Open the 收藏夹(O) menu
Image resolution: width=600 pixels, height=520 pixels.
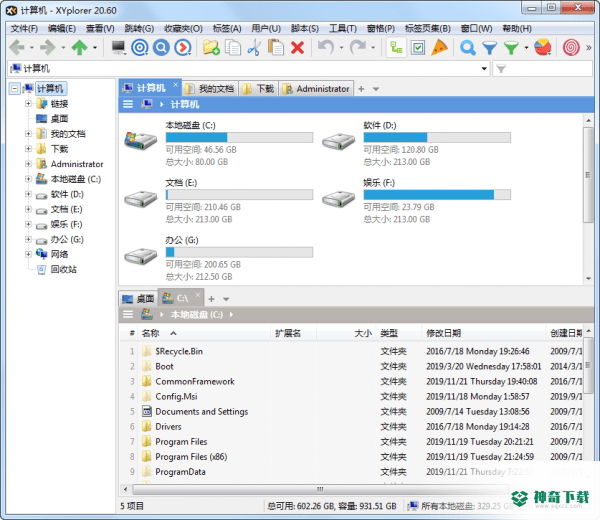click(x=183, y=28)
